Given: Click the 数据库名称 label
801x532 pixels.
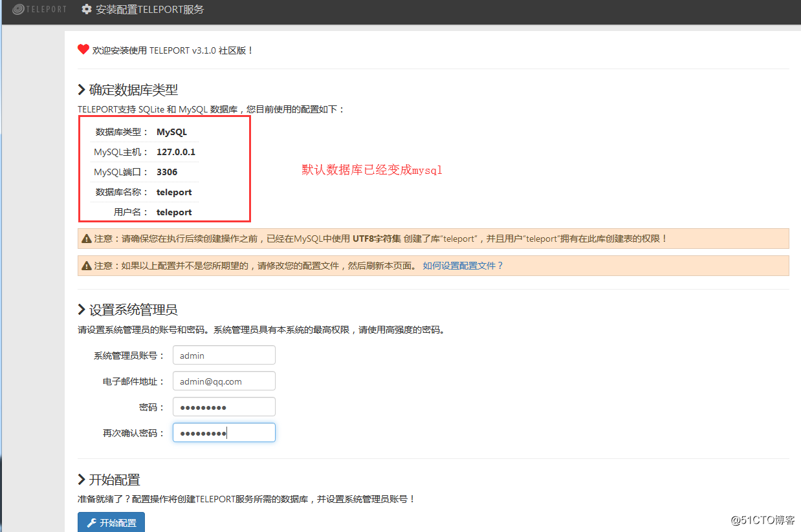Looking at the screenshot, I should (122, 192).
